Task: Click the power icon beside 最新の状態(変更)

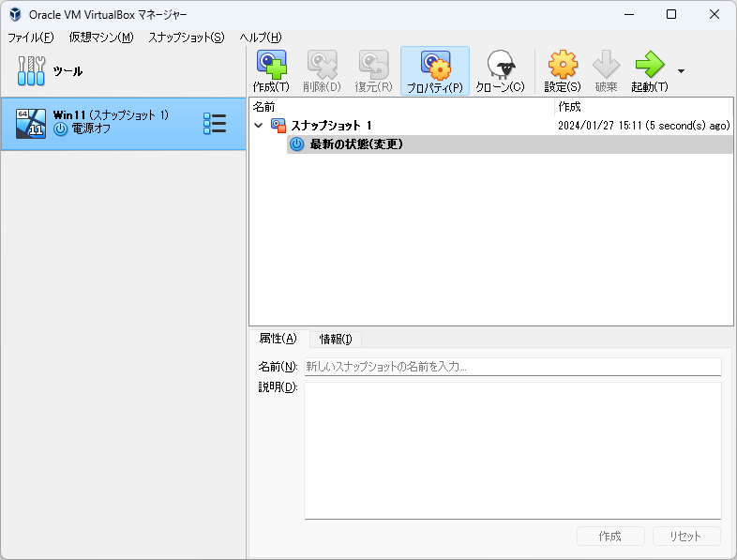Action: point(296,144)
